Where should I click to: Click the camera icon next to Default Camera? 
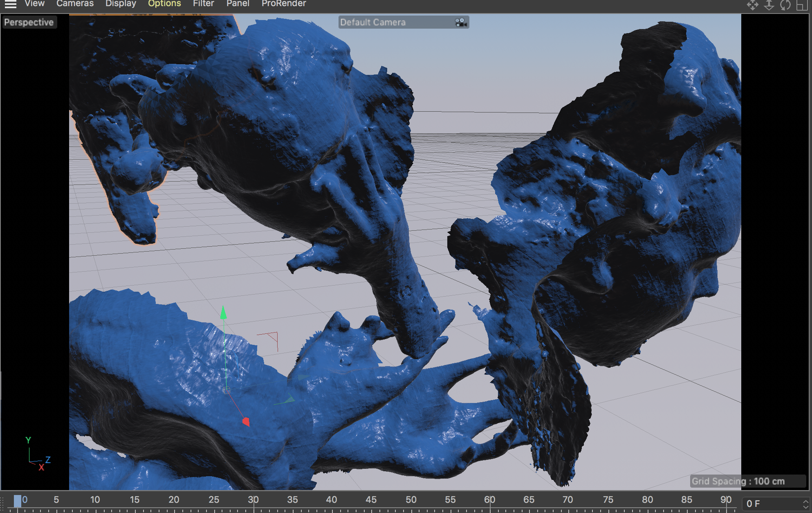point(461,22)
